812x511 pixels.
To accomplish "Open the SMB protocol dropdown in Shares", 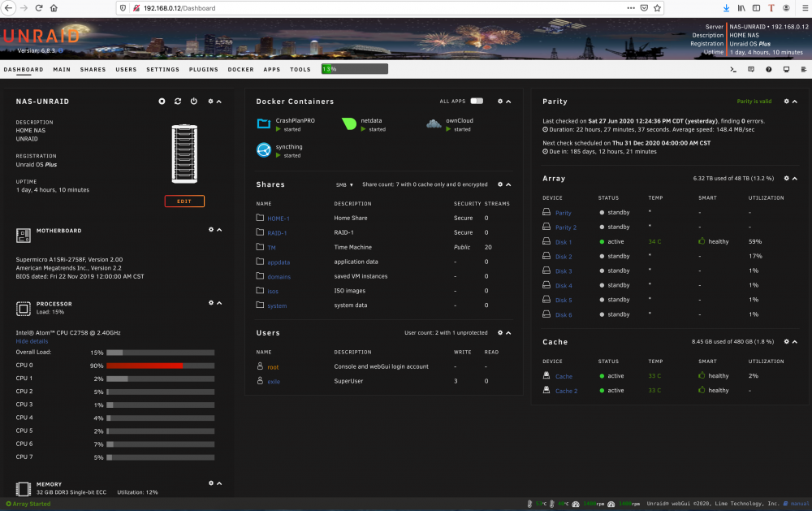I will pos(344,184).
